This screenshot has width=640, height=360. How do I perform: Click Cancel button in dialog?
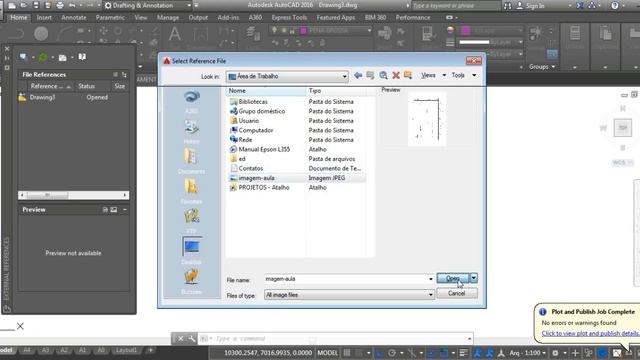457,293
